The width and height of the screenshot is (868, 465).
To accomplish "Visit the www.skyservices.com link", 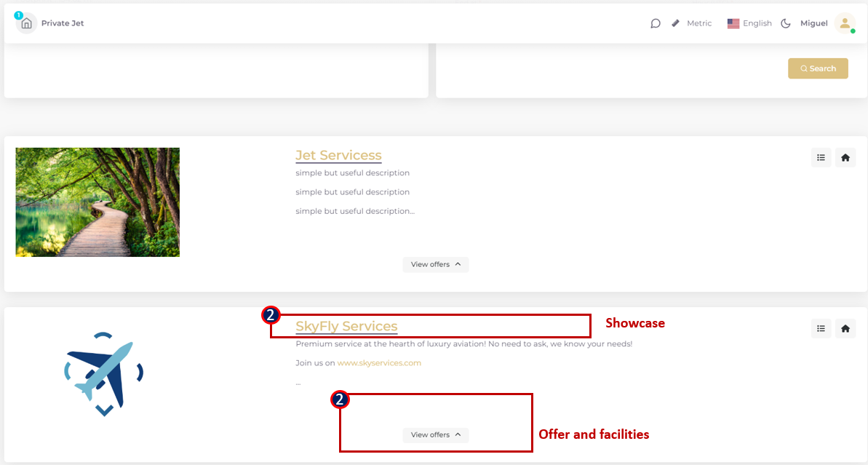I will (x=379, y=362).
